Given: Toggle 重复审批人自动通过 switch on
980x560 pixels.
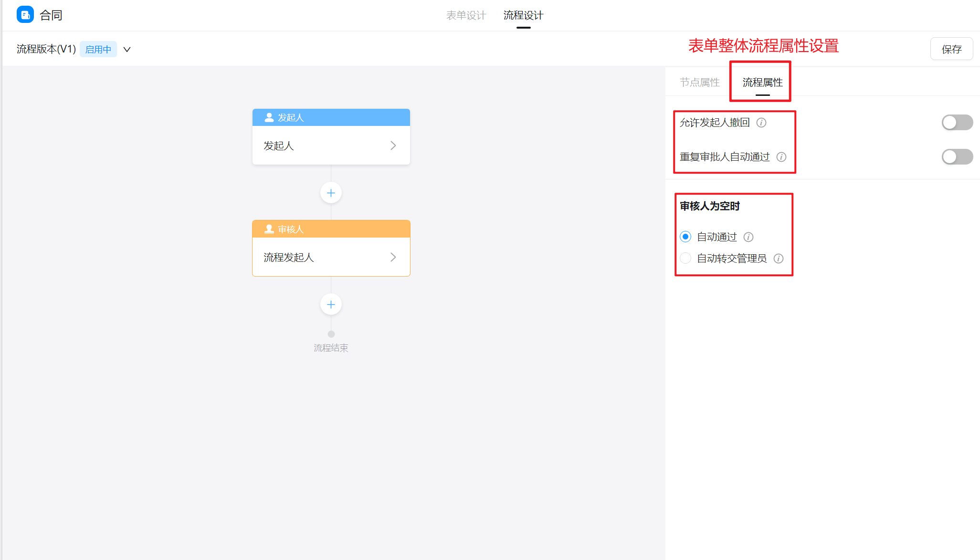Looking at the screenshot, I should click(957, 157).
